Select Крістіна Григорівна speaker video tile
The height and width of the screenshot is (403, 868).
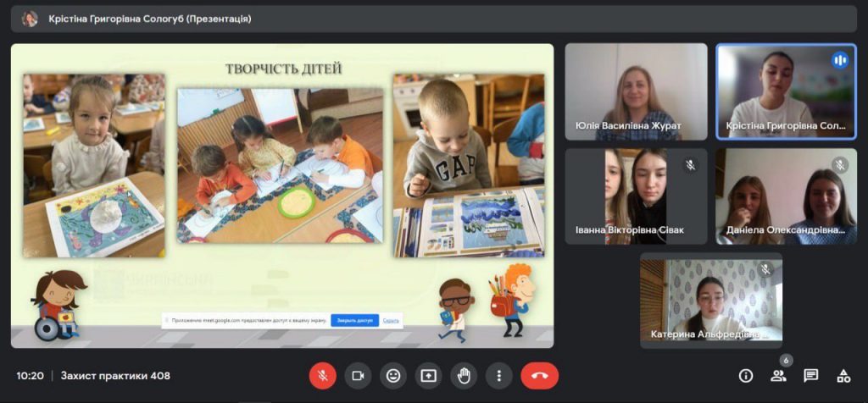[786, 91]
